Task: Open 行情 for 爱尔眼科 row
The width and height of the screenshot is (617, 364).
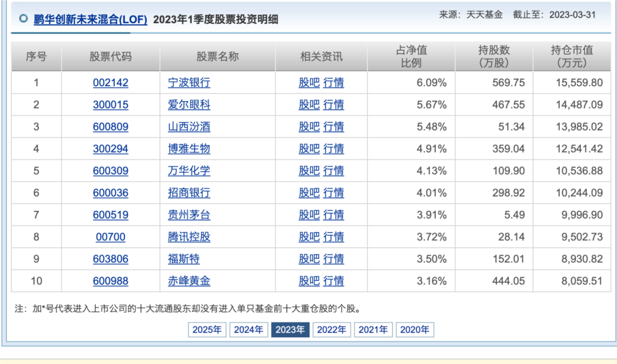Action: (333, 105)
